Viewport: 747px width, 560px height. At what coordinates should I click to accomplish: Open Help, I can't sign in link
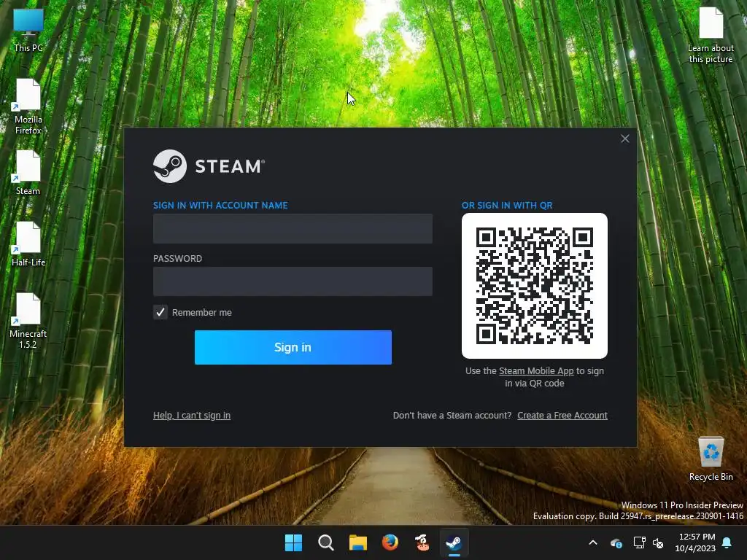tap(192, 415)
